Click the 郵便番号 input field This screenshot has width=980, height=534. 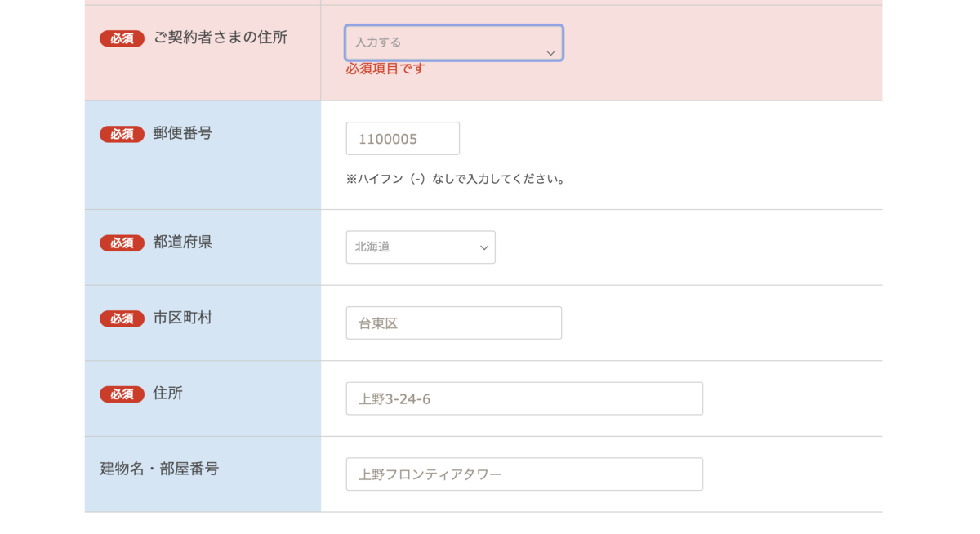coord(403,139)
